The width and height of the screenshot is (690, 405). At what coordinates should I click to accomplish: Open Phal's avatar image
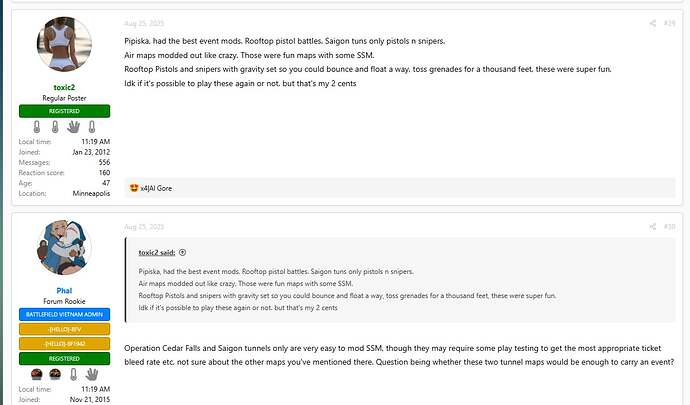pyautogui.click(x=65, y=249)
